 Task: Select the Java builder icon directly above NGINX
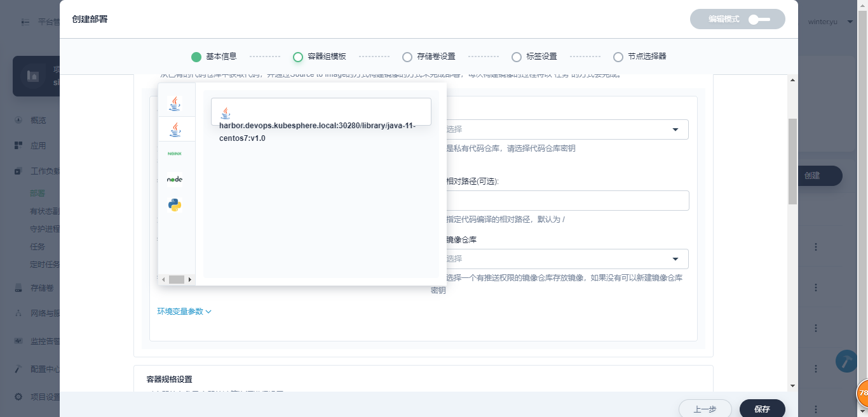pos(175,129)
